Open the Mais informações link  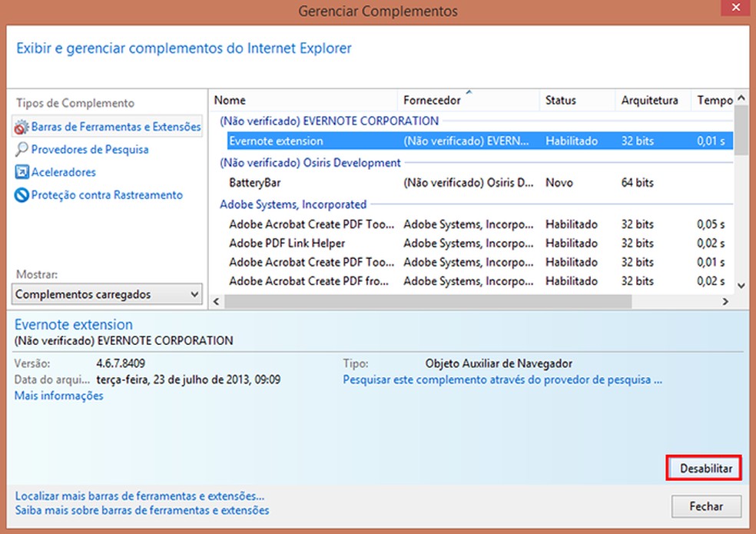pos(59,396)
